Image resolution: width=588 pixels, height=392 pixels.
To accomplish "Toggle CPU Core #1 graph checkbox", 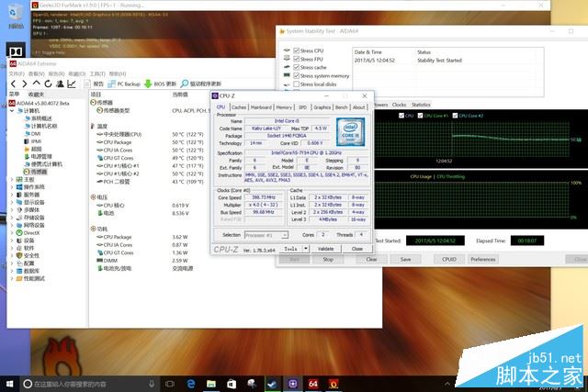I will (x=420, y=116).
